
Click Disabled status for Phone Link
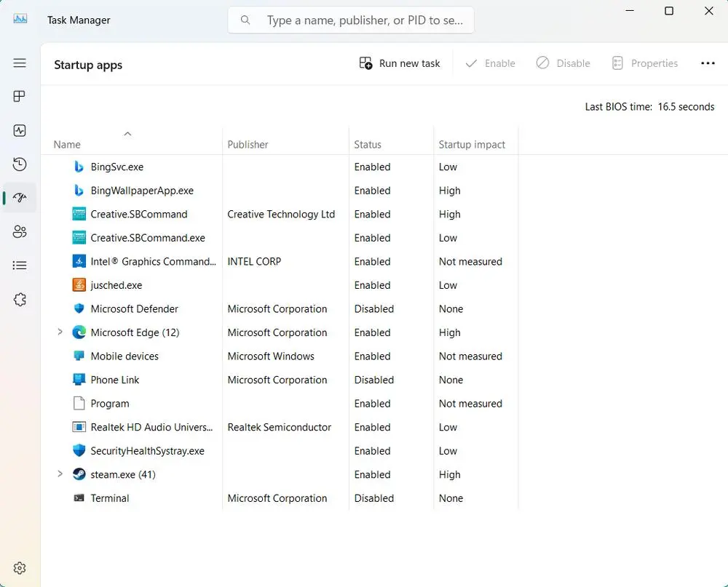pos(373,380)
